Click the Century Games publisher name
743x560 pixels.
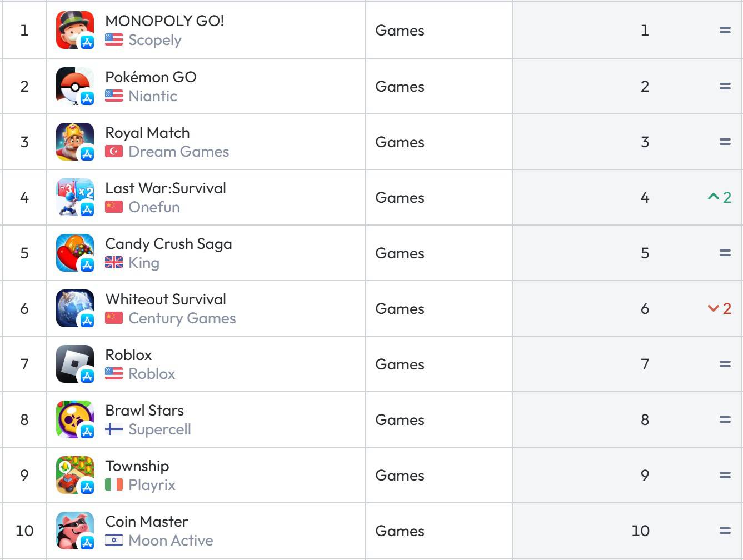[x=182, y=318]
